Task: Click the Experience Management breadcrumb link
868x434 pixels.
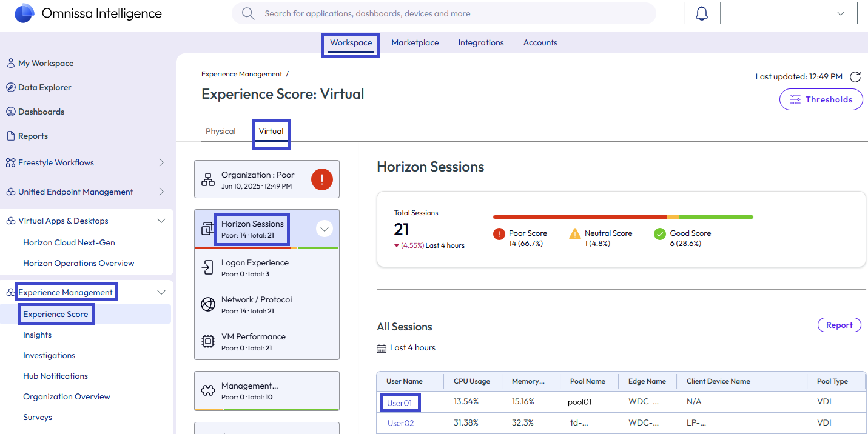Action: (241, 74)
